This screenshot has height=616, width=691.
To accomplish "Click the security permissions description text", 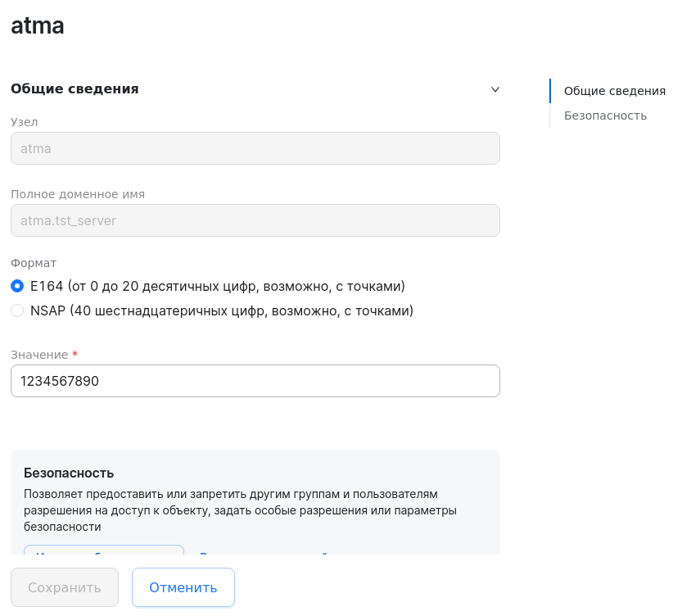I will [240, 510].
